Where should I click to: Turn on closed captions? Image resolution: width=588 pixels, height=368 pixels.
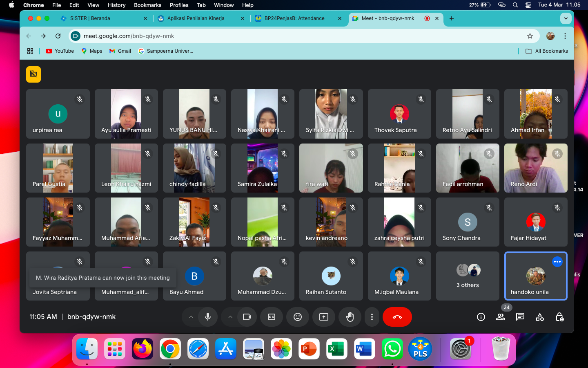[272, 317]
